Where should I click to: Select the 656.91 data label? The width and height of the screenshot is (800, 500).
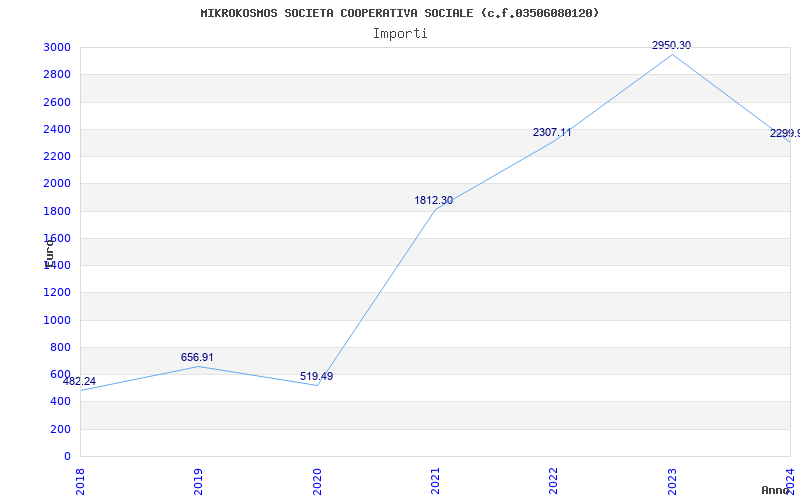pos(197,357)
